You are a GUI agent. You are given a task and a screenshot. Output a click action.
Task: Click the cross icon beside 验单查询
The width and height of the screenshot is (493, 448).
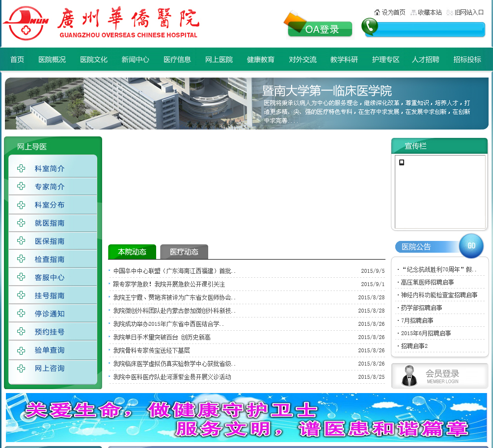(21, 351)
